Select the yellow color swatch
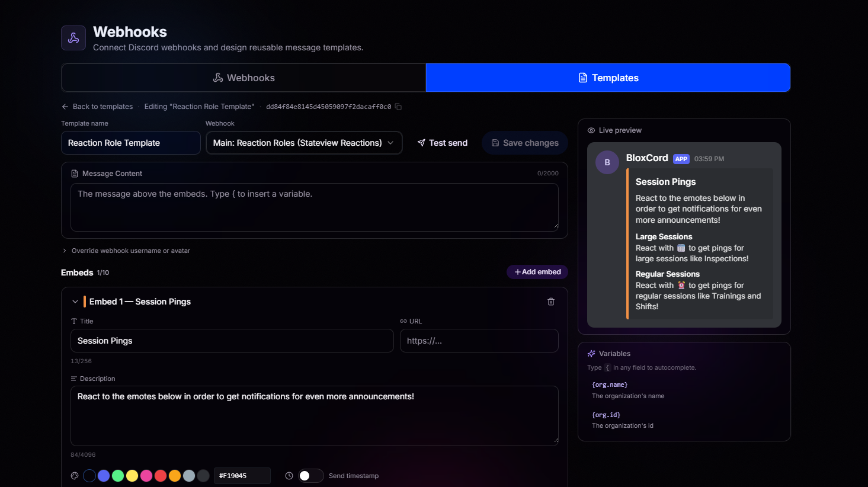 coord(132,476)
